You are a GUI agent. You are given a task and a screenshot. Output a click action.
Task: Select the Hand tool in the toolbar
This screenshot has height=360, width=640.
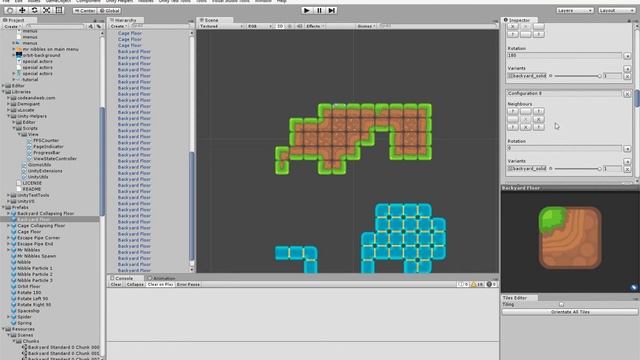click(x=10, y=10)
